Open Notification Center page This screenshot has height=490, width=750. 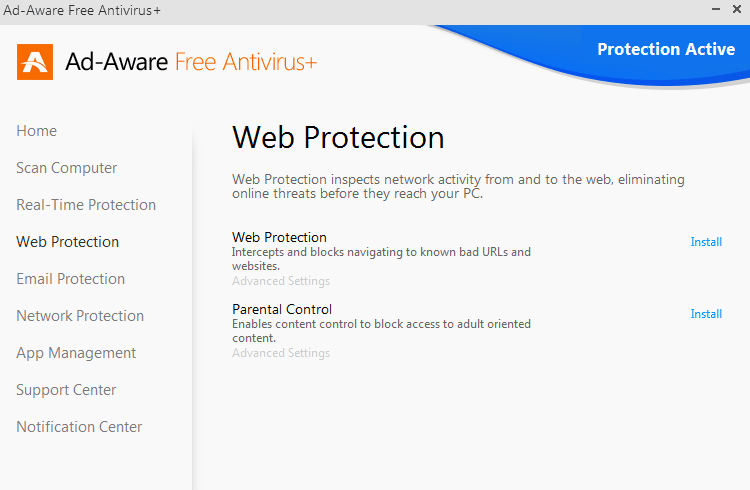point(79,427)
